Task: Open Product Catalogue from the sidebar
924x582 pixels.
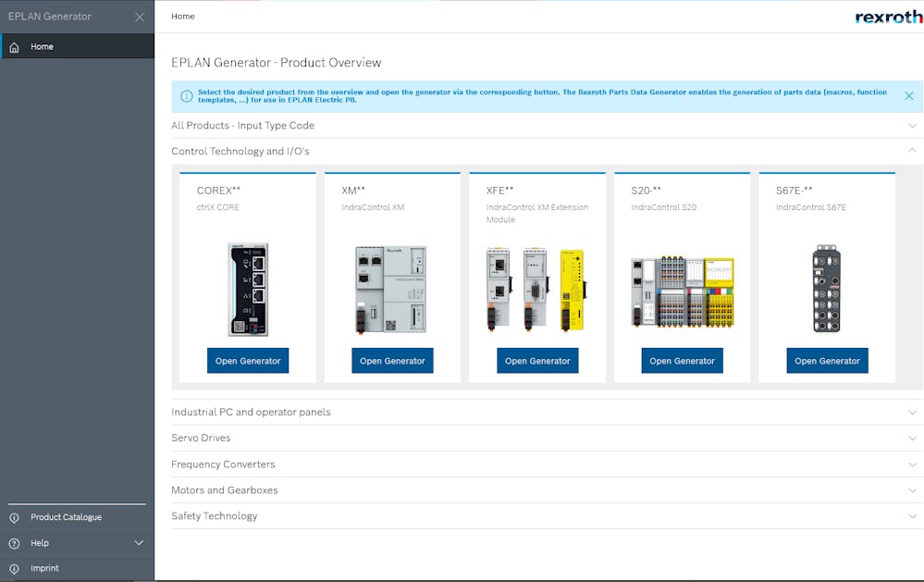Action: click(77, 517)
